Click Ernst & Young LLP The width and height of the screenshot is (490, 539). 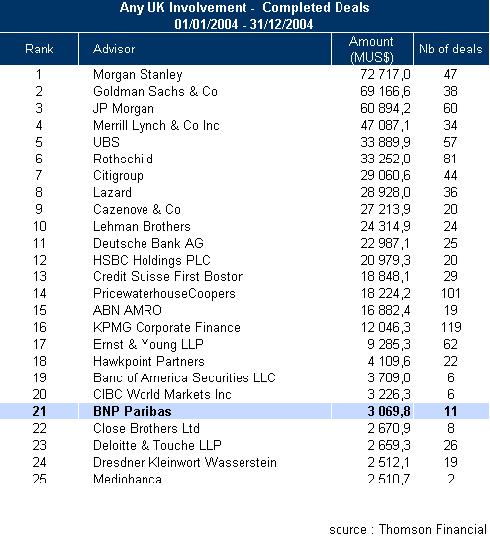[148, 344]
